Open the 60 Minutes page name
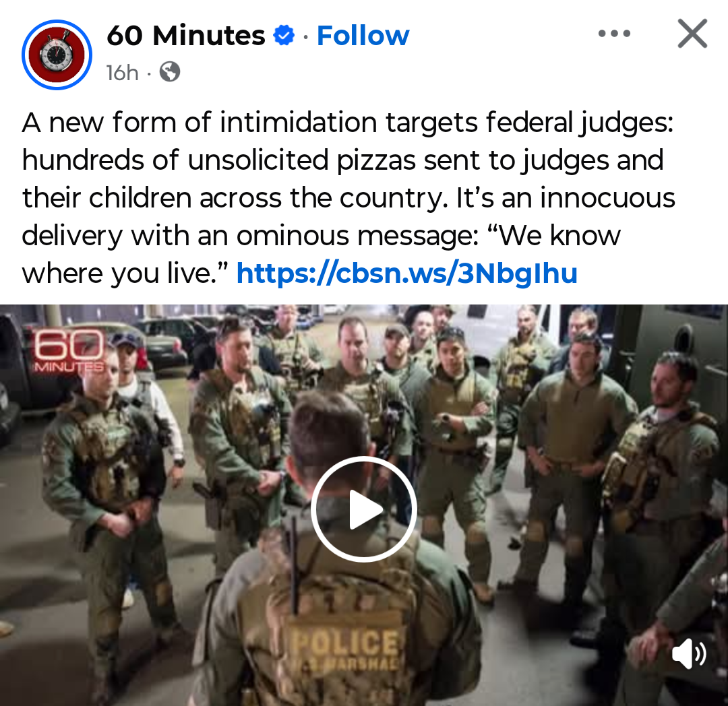This screenshot has width=728, height=706. click(x=186, y=36)
